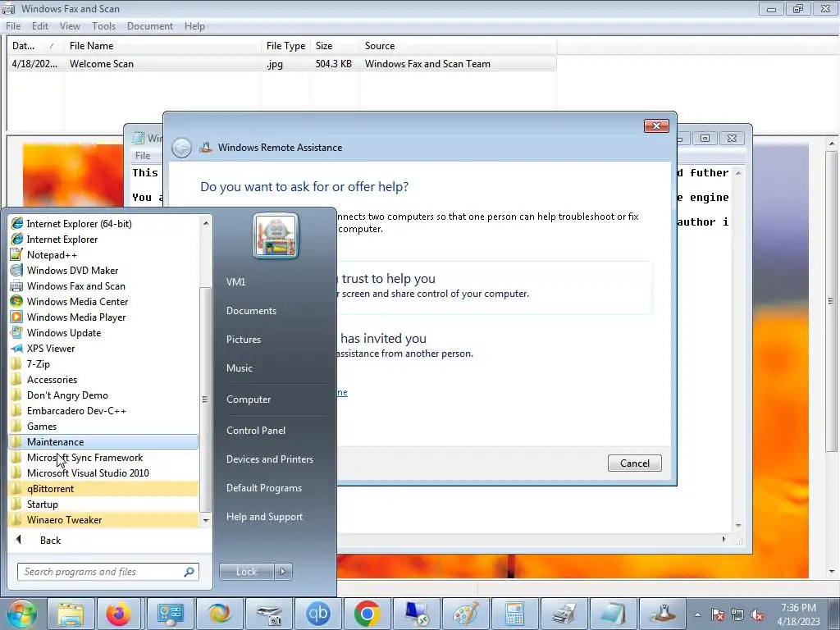Cancel the Remote Assistance dialog
840x630 pixels.
point(634,463)
